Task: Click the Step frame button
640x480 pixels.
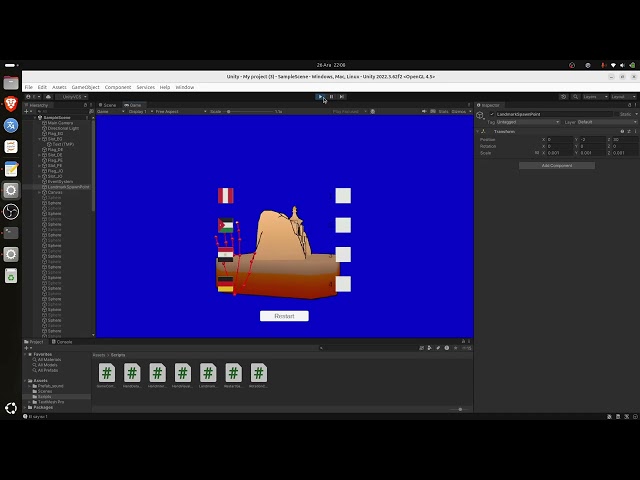Action: point(342,97)
